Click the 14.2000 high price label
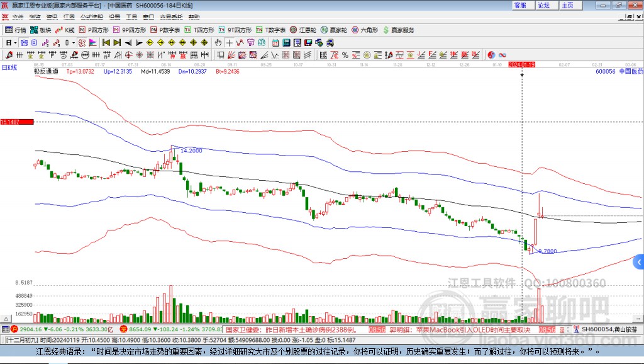Screen dimensions: 644x364 (191, 151)
